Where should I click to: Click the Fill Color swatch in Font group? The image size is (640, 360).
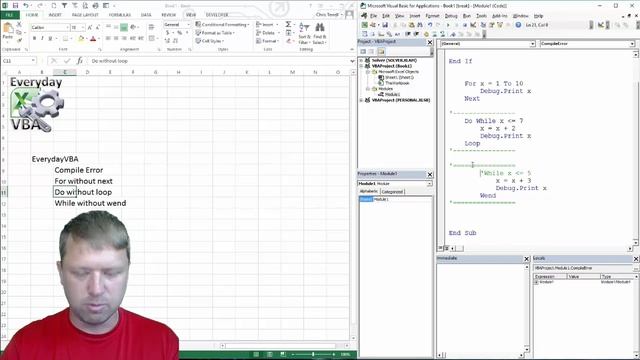(x=81, y=38)
